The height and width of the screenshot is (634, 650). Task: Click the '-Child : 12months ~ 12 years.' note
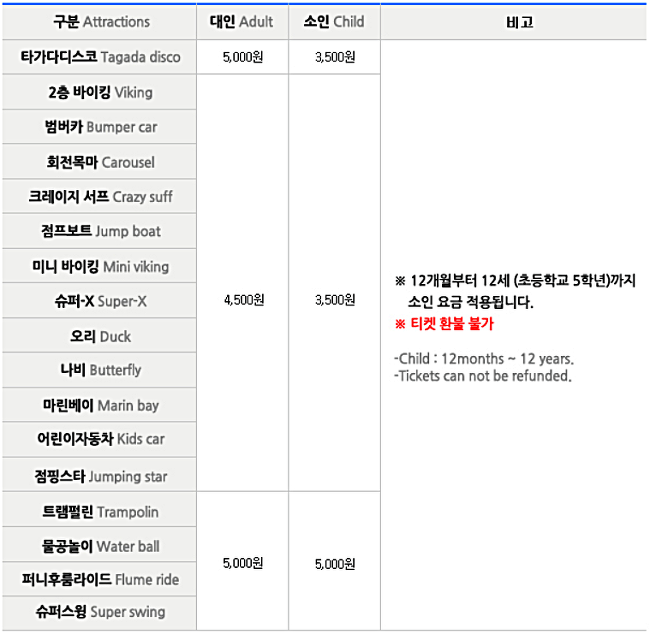(484, 359)
